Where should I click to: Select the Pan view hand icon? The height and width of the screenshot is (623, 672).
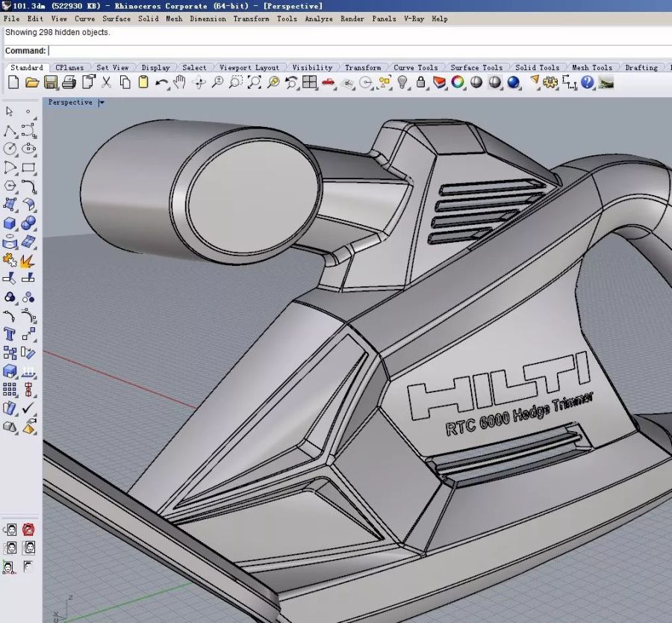[x=180, y=82]
